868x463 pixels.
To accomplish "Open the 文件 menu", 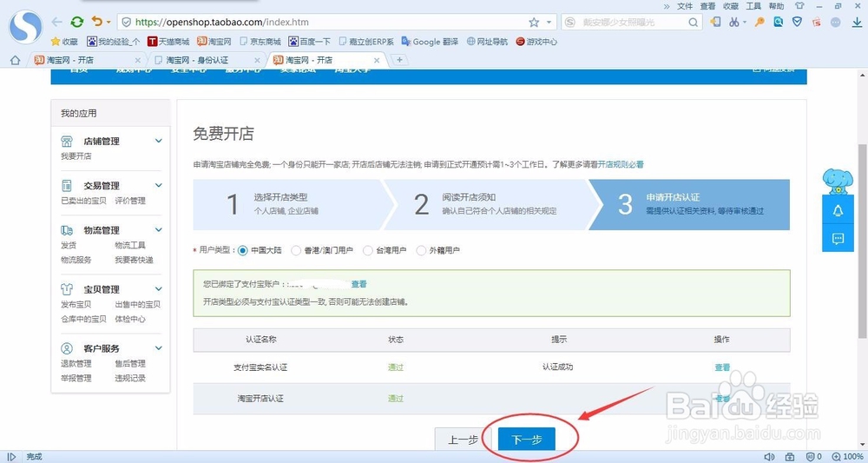I will (685, 6).
